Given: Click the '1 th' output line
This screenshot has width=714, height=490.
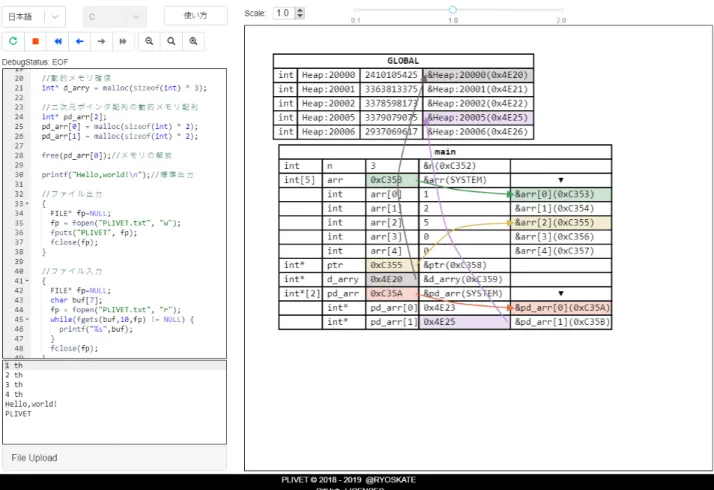Looking at the screenshot, I should coord(14,365).
